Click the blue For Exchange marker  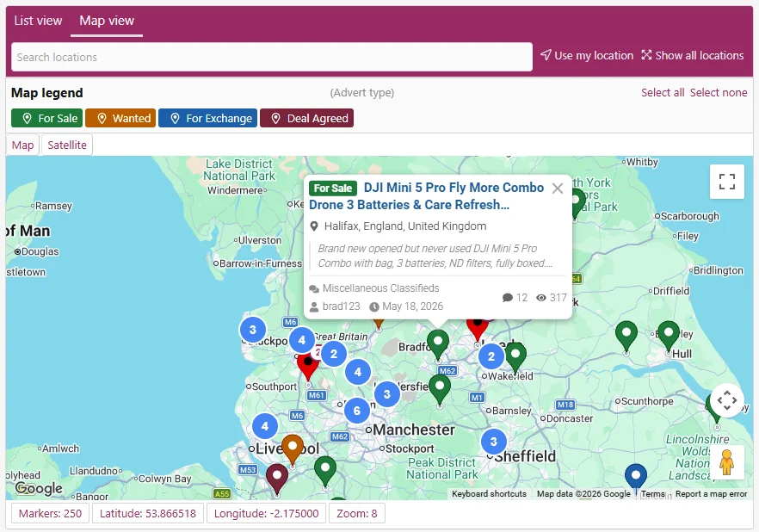click(x=636, y=476)
